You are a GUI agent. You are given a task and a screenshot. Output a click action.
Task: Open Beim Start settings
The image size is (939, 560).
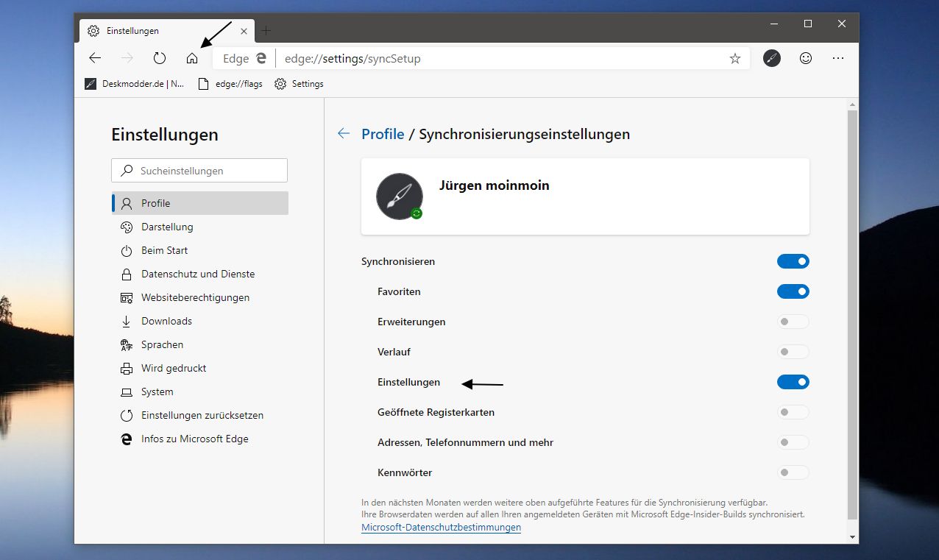click(x=199, y=250)
